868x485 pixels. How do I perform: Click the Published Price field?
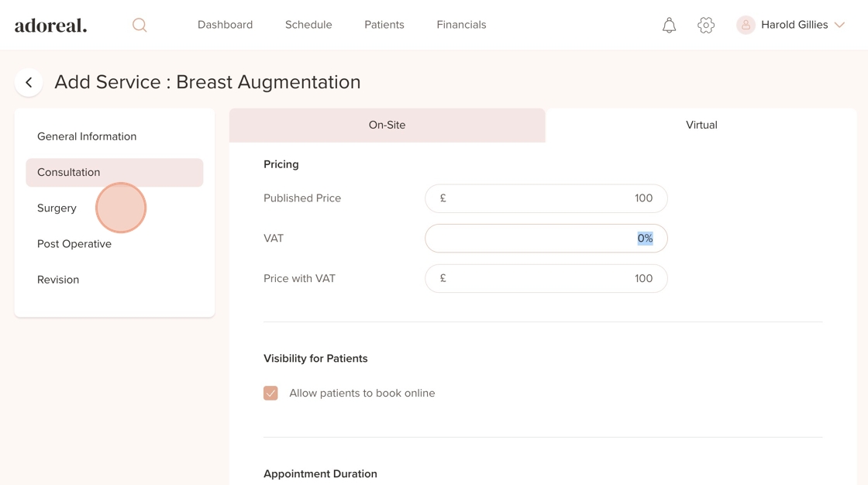546,198
